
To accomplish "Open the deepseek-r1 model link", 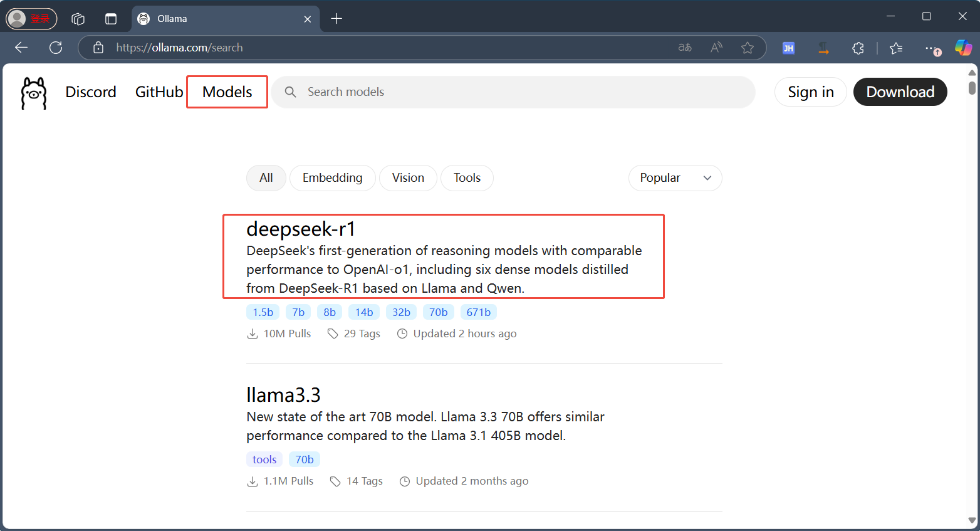I will [301, 229].
